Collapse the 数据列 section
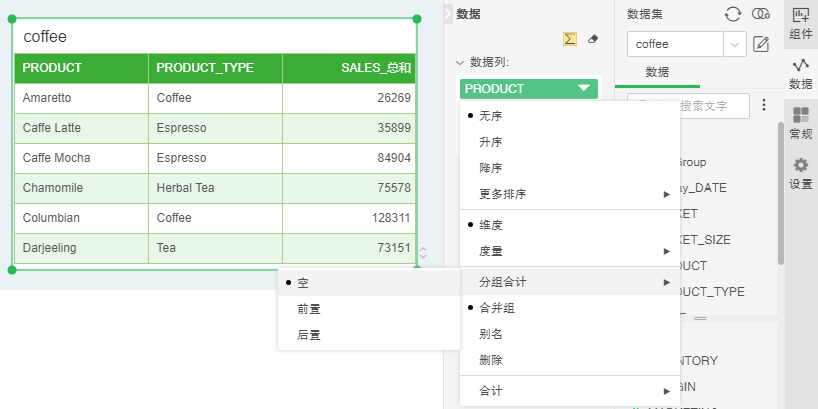 click(460, 62)
